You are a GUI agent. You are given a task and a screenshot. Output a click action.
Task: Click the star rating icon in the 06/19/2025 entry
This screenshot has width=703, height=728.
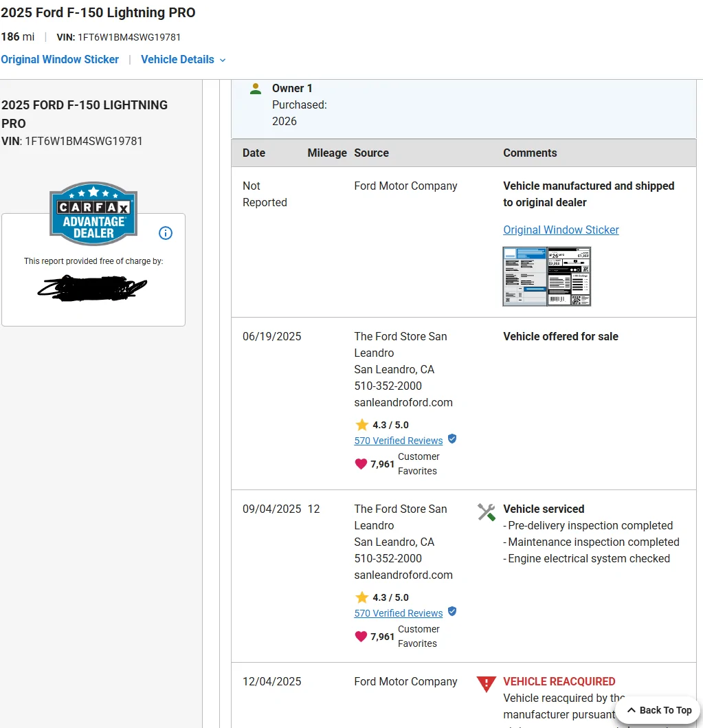point(361,425)
